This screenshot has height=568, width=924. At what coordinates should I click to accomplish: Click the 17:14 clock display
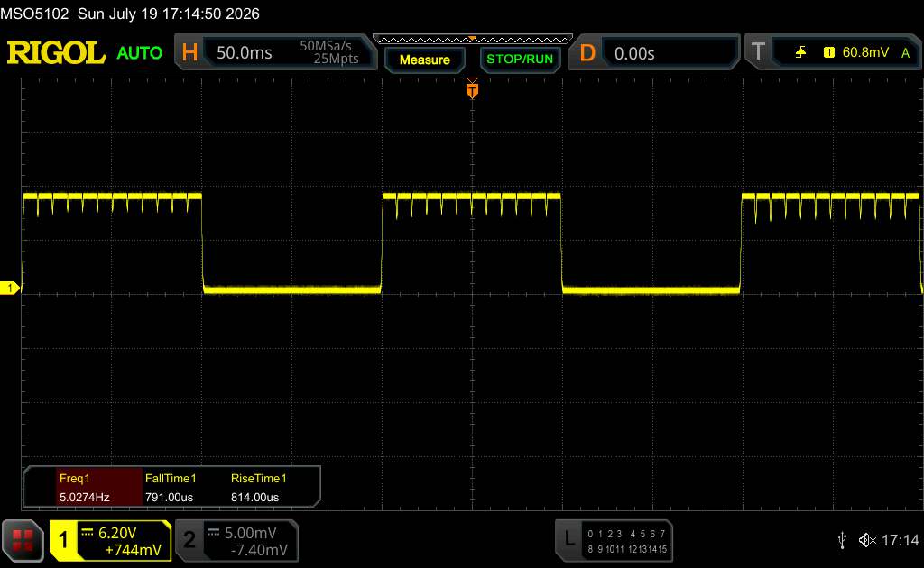900,540
